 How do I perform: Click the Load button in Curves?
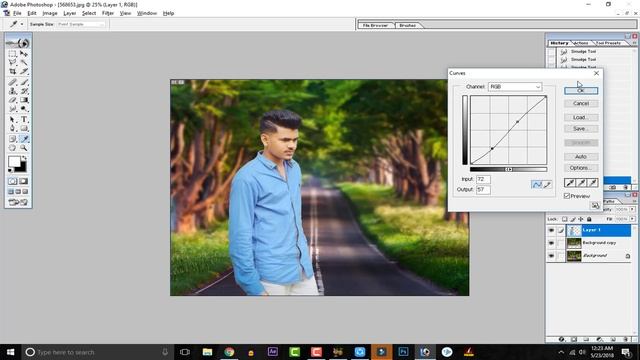581,117
